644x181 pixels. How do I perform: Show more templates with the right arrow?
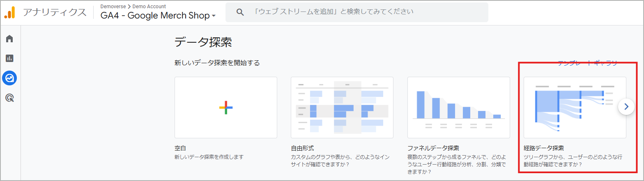coord(626,107)
